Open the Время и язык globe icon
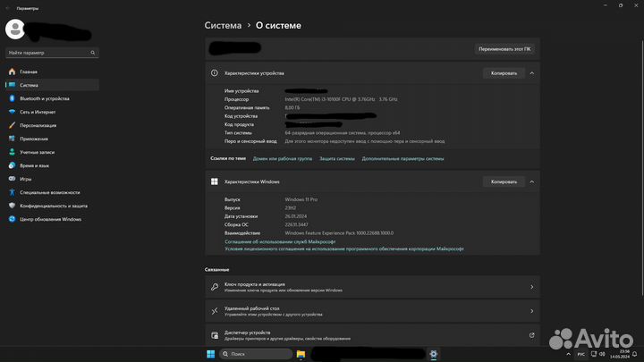The image size is (644, 362). pyautogui.click(x=12, y=165)
